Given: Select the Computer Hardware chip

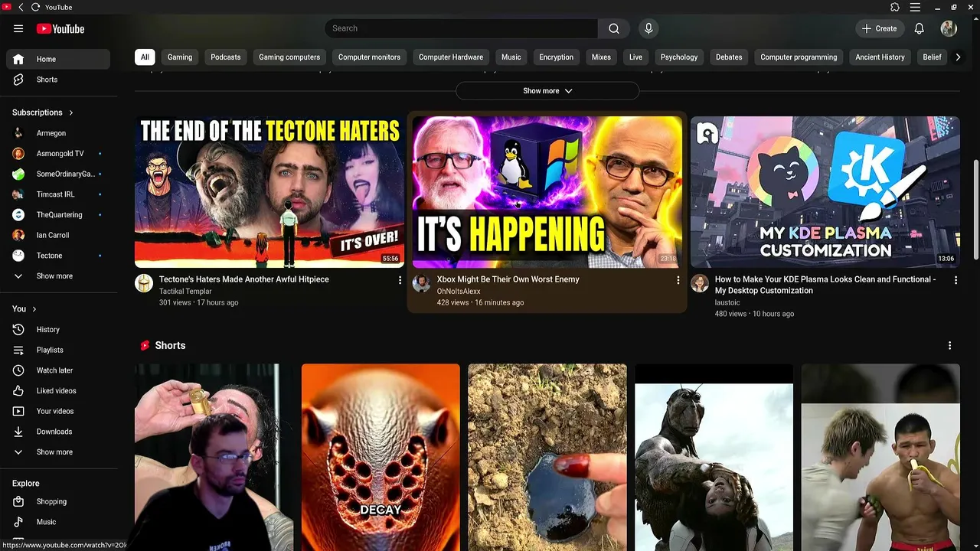Looking at the screenshot, I should point(451,57).
